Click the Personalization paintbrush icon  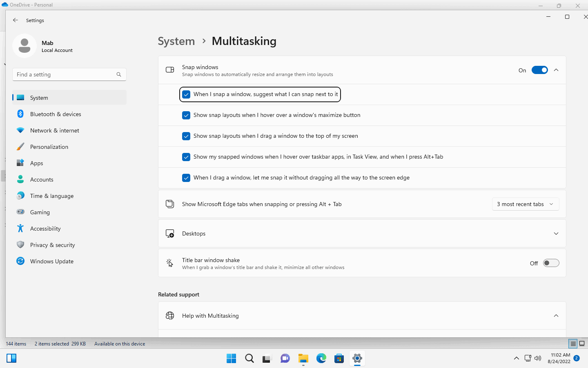point(20,146)
